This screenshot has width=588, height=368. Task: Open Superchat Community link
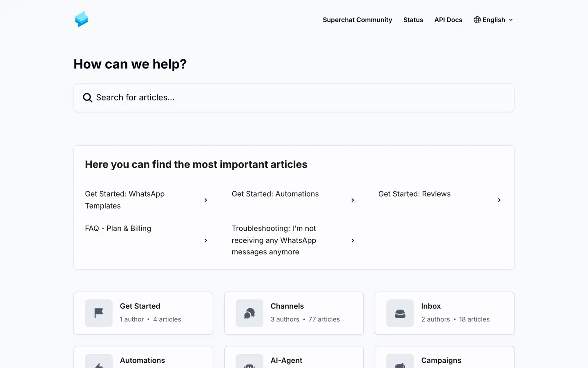[x=357, y=20]
